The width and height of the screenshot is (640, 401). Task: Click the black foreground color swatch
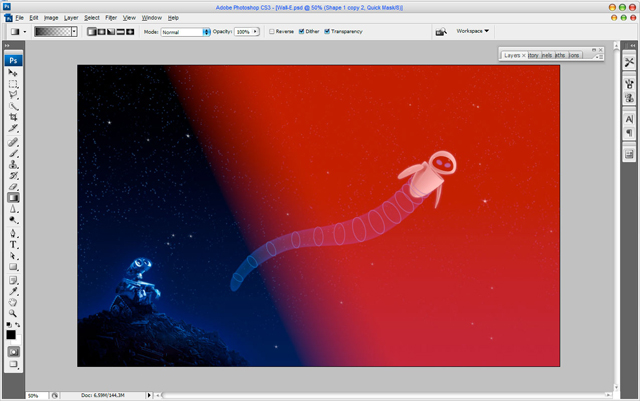click(11, 335)
